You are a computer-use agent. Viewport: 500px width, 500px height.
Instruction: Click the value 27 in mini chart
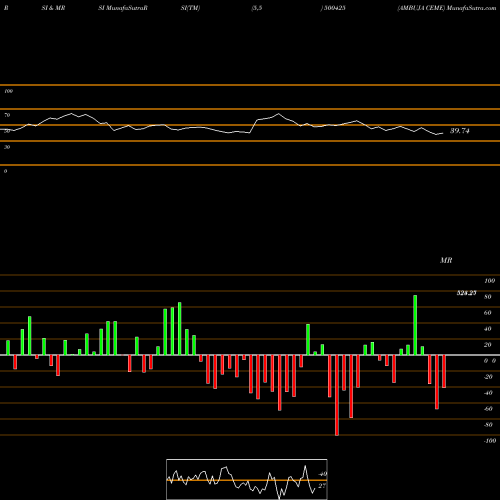322,486
